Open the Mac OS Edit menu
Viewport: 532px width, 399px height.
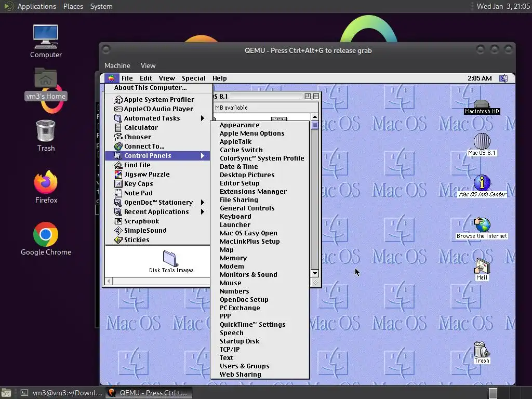[x=146, y=78]
